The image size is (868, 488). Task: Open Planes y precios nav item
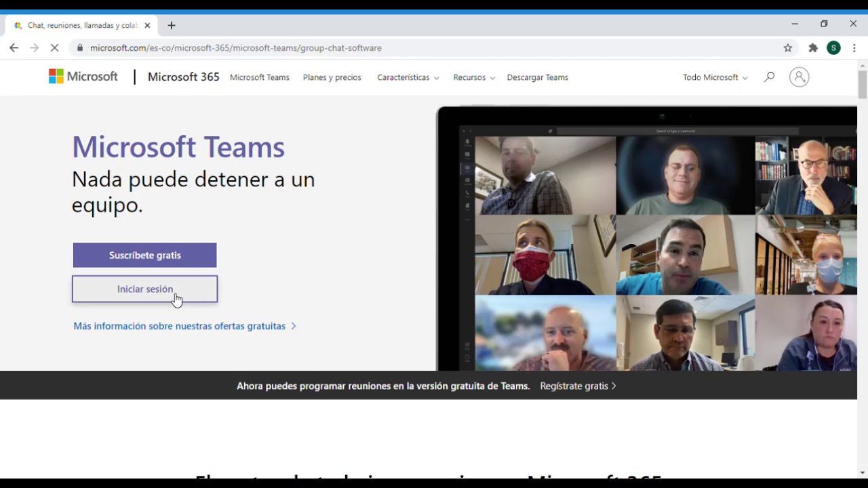point(332,77)
